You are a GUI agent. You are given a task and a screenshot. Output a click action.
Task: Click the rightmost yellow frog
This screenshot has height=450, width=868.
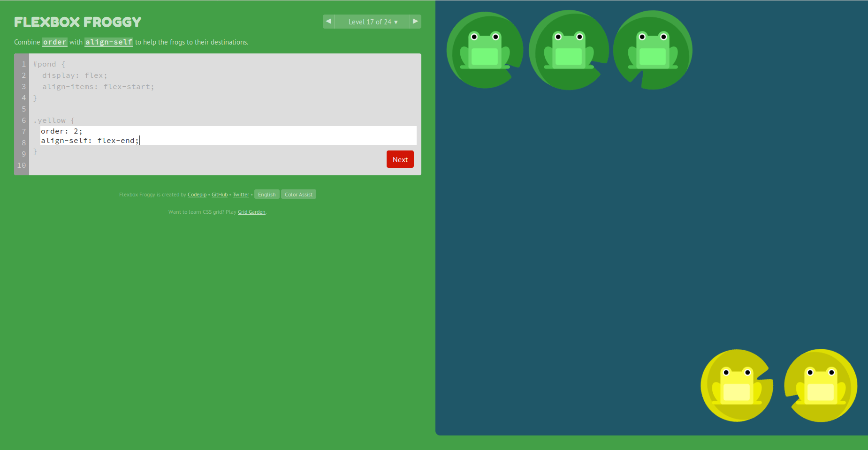click(x=821, y=386)
